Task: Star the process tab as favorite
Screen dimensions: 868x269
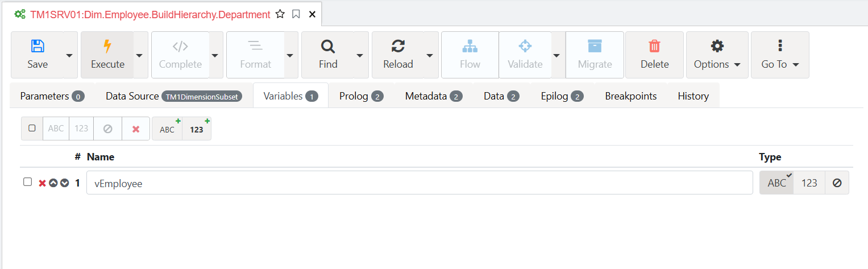Action: 280,14
